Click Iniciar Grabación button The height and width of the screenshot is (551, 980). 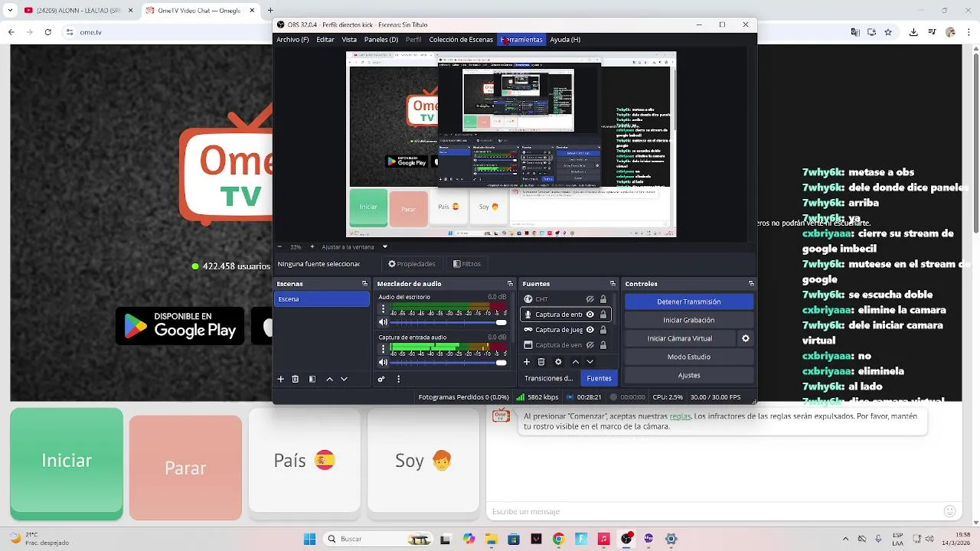(689, 320)
